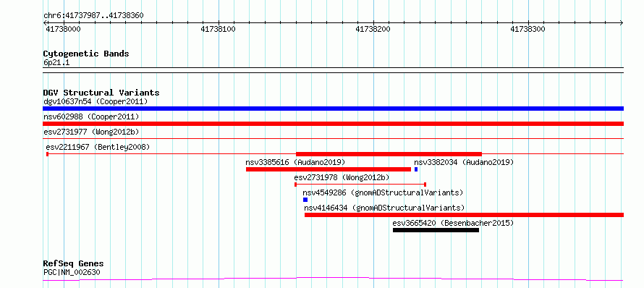Open nsv4146434 (gnomADStructuralVariants) label

point(384,208)
